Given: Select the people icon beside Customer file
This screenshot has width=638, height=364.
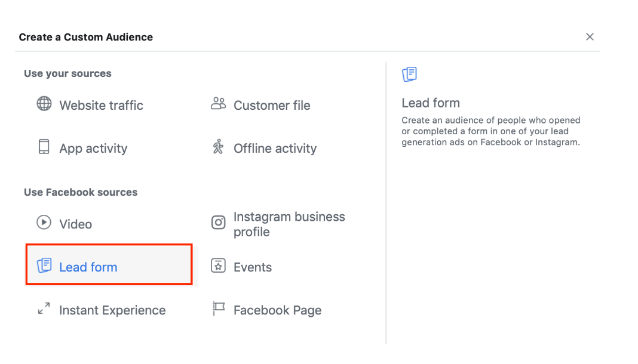Looking at the screenshot, I should pyautogui.click(x=219, y=104).
